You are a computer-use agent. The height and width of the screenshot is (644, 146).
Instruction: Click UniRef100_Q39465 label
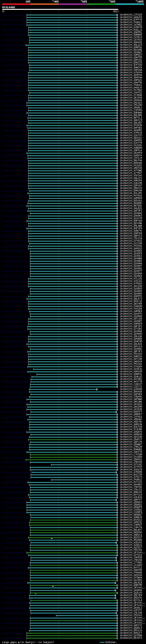[x=131, y=389]
